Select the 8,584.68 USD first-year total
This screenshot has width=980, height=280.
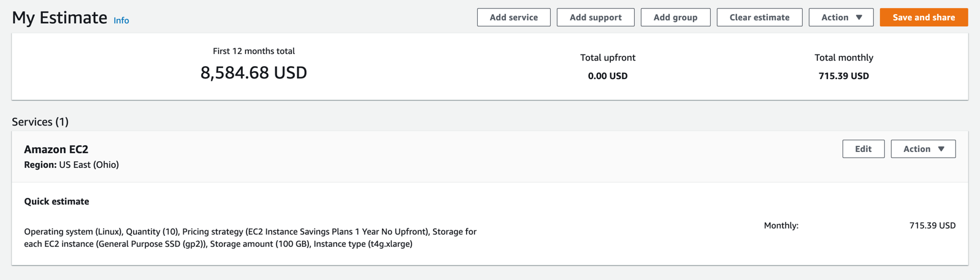253,73
